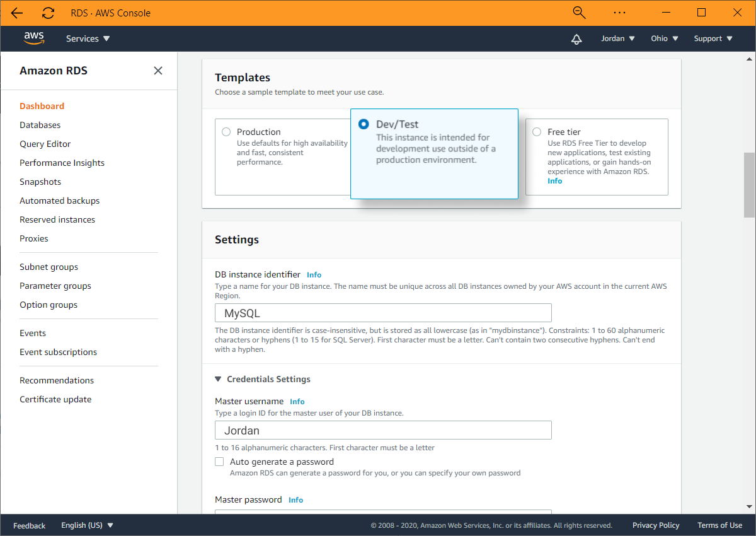Open Event subscriptions in the sidebar
756x536 pixels.
[59, 352]
